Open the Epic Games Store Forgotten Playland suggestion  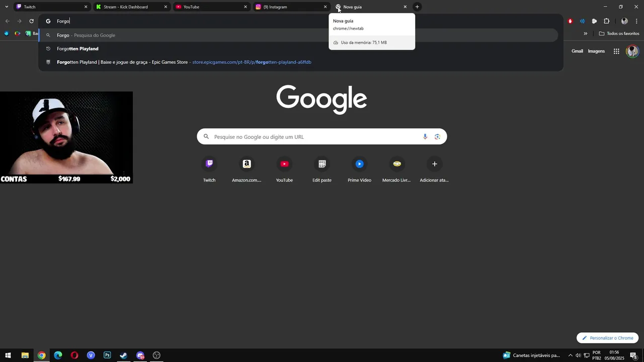tap(298, 62)
